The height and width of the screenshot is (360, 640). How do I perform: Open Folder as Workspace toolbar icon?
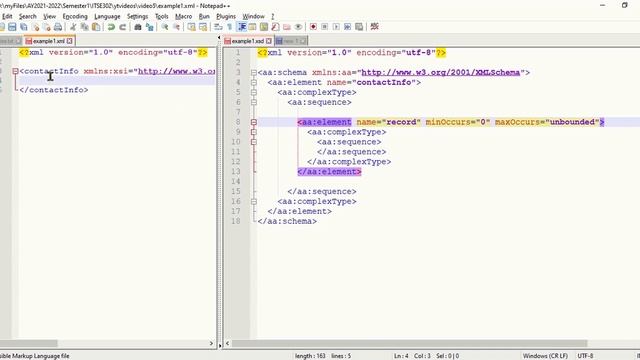pos(287,27)
